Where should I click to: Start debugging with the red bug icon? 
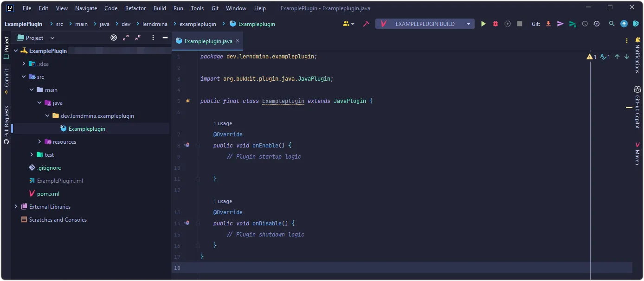coord(496,24)
